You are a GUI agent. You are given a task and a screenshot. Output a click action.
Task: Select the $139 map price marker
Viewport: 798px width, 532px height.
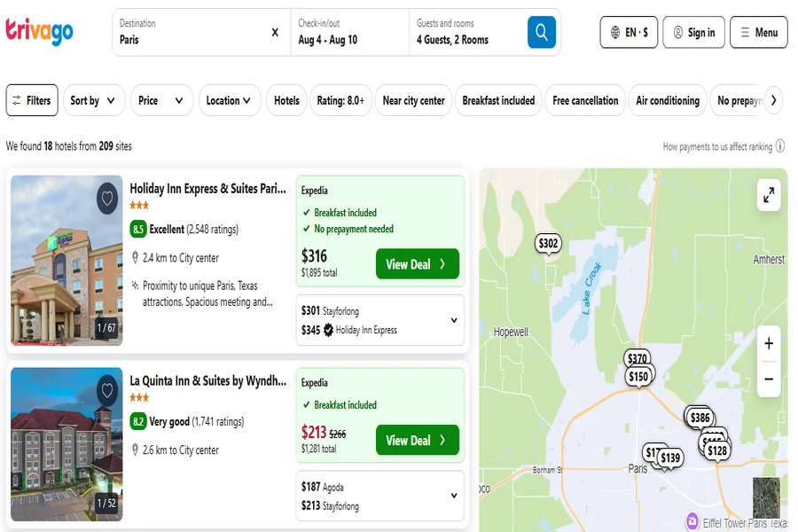pos(670,458)
